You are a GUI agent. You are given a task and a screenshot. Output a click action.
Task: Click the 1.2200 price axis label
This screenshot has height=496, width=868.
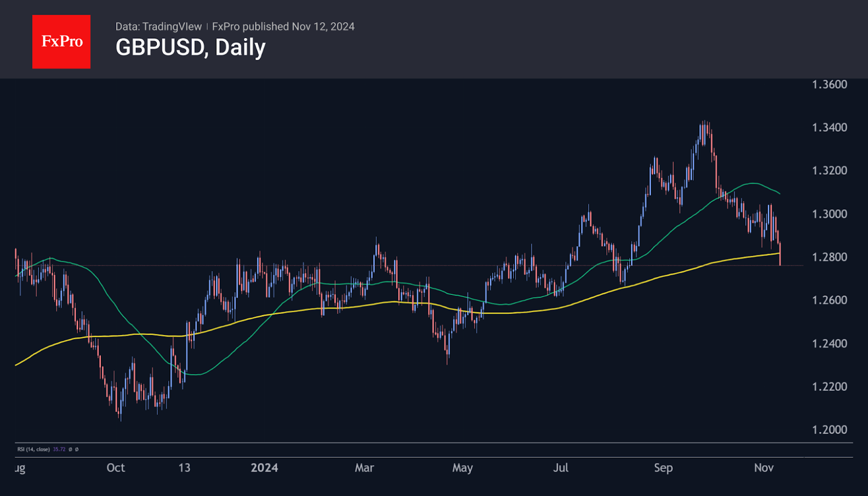[829, 387]
